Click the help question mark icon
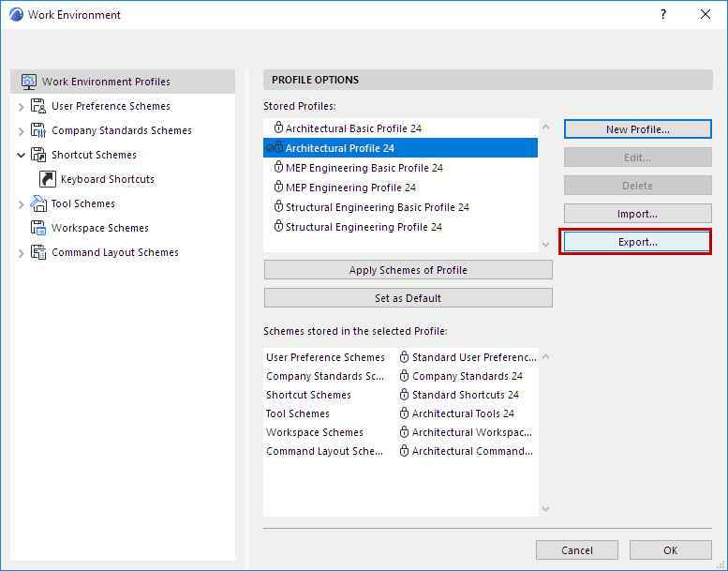Image resolution: width=728 pixels, height=571 pixels. pos(663,14)
